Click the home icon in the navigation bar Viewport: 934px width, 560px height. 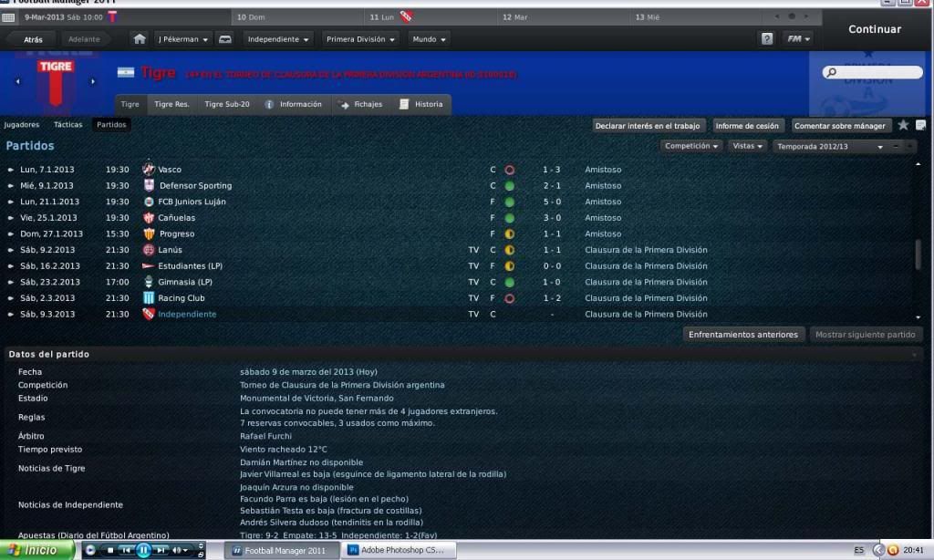click(x=140, y=39)
